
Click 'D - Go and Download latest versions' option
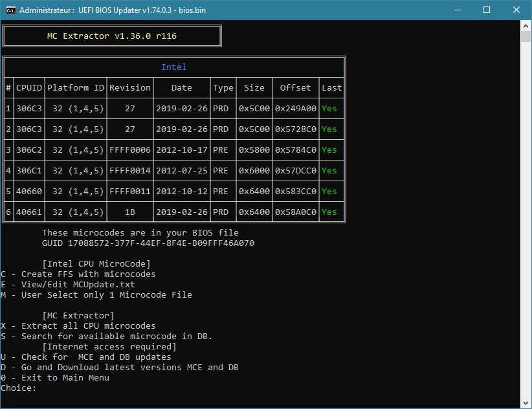[x=120, y=368]
